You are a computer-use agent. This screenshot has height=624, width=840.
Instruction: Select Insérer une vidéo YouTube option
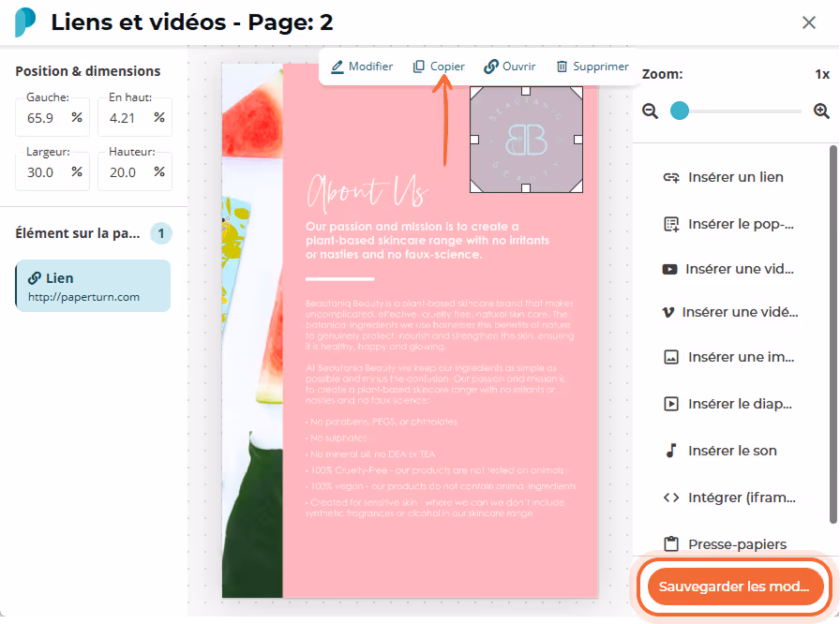[730, 269]
